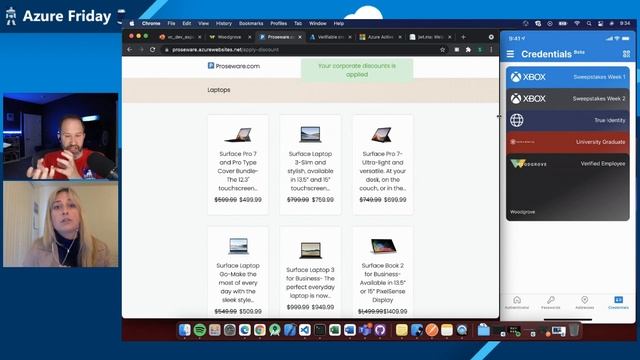The width and height of the screenshot is (640, 360).
Task: Click the Wi-Fi icon in the menu bar
Action: click(x=577, y=24)
